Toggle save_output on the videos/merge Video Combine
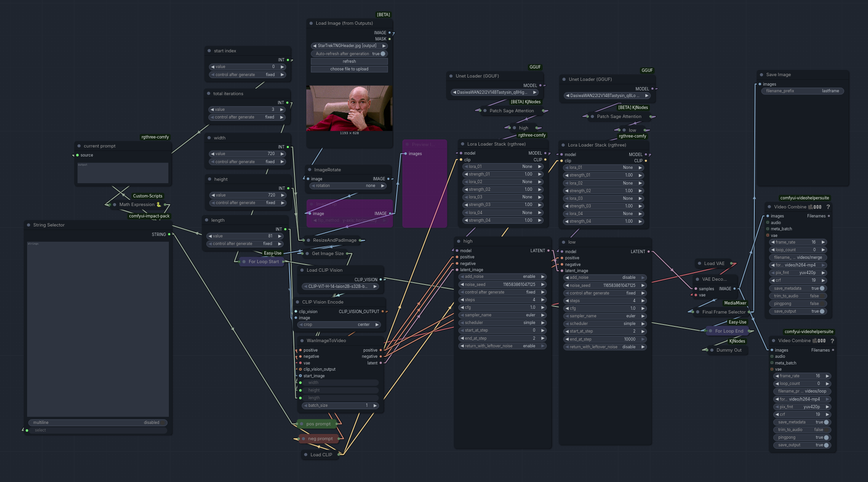 (822, 311)
